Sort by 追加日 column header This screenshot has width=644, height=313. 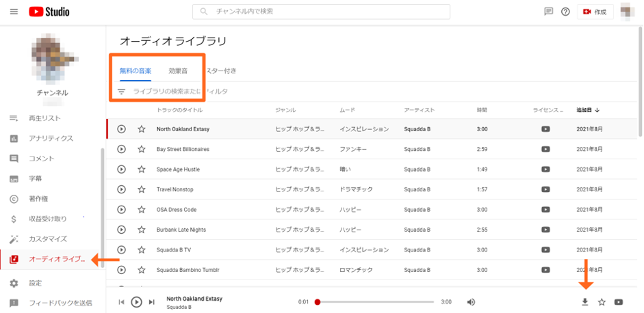587,110
